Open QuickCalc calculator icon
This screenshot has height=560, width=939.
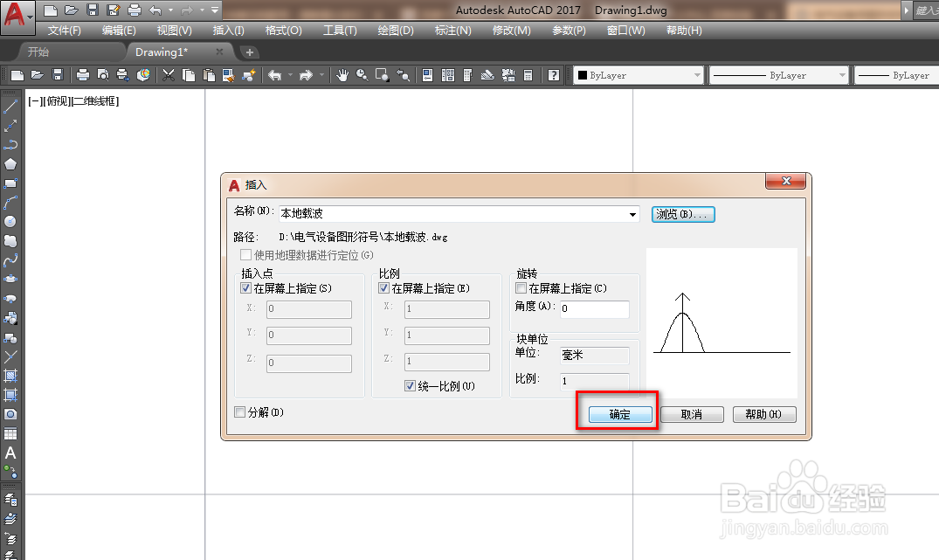point(528,75)
